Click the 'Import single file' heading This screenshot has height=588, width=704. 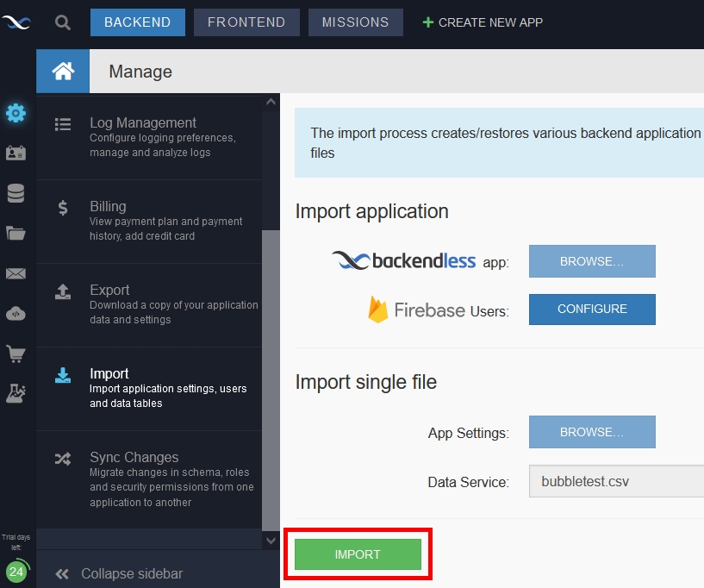click(x=366, y=382)
